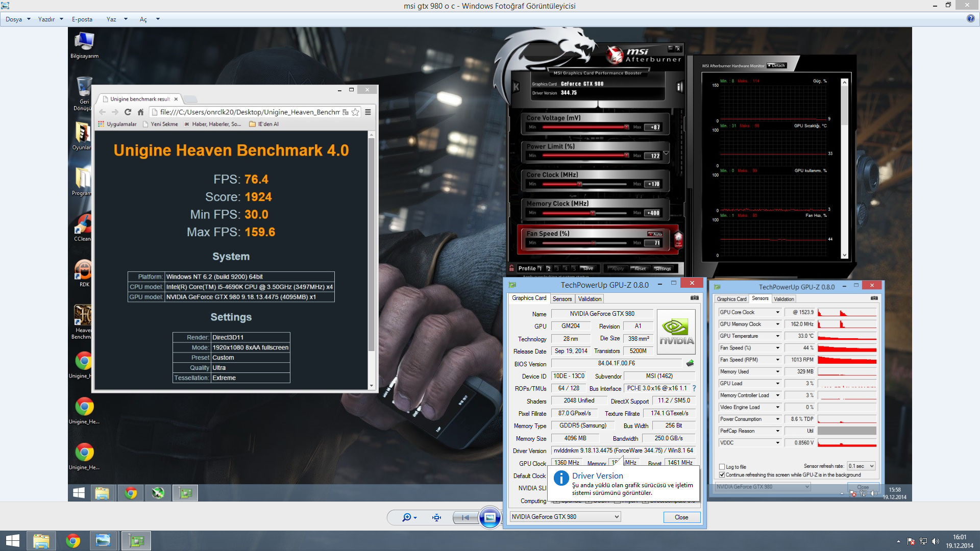The width and height of the screenshot is (980, 551).
Task: Enable Log to file checkbox
Action: click(x=722, y=467)
